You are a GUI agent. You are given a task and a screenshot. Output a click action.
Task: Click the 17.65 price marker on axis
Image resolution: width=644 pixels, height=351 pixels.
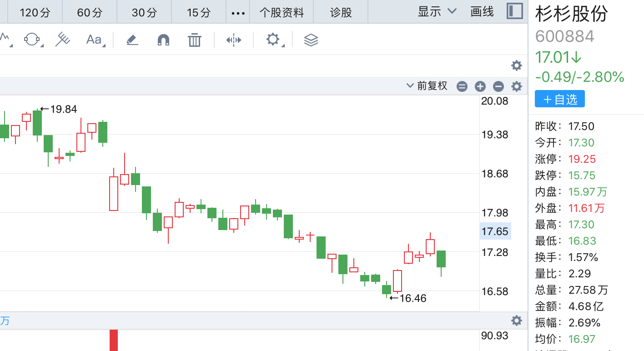495,231
